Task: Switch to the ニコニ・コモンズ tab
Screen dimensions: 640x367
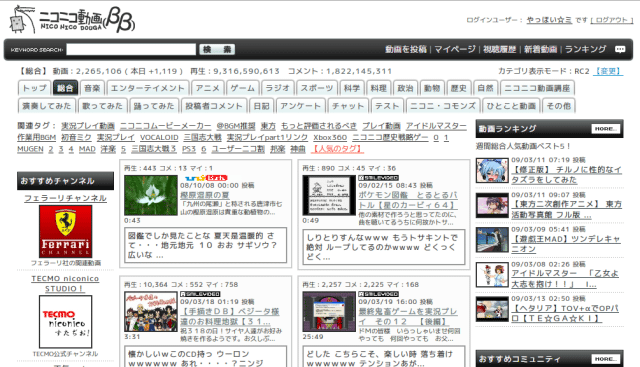Action: point(443,106)
